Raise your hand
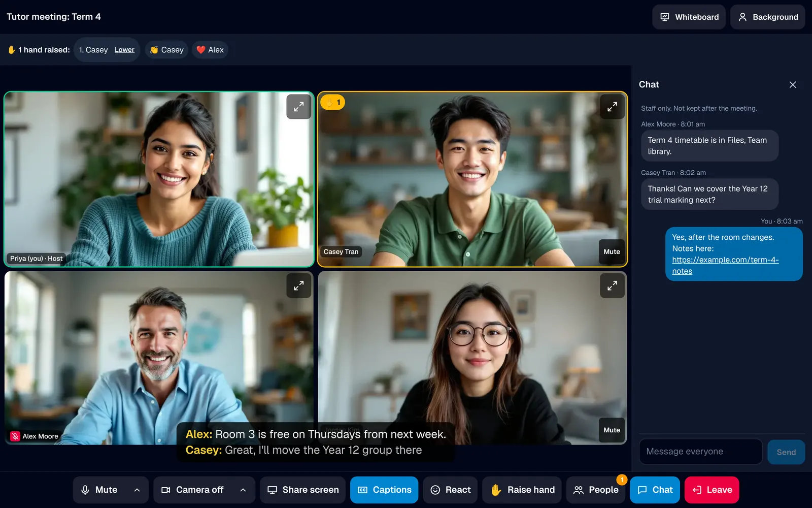Viewport: 812px width, 508px height. (x=522, y=490)
